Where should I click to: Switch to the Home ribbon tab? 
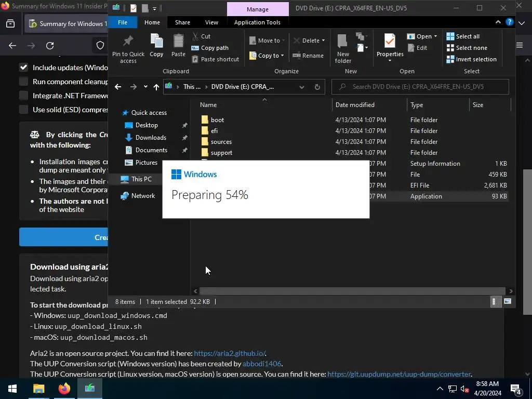pyautogui.click(x=152, y=22)
